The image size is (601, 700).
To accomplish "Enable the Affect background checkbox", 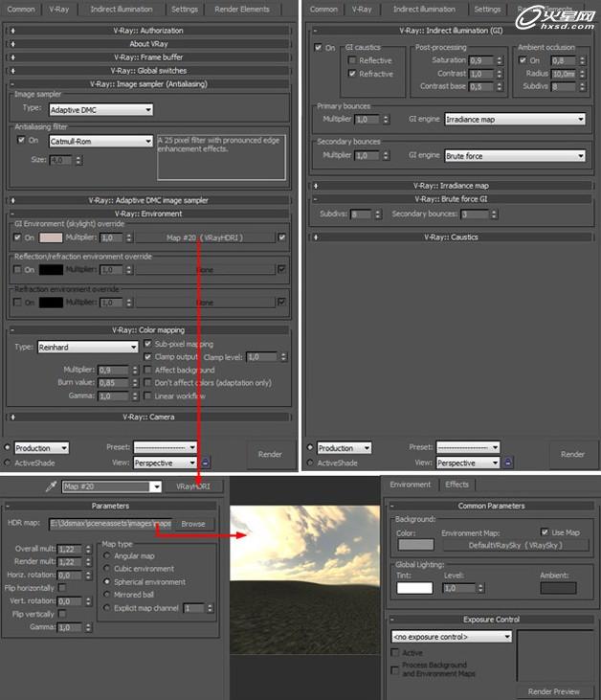I will pyautogui.click(x=147, y=370).
